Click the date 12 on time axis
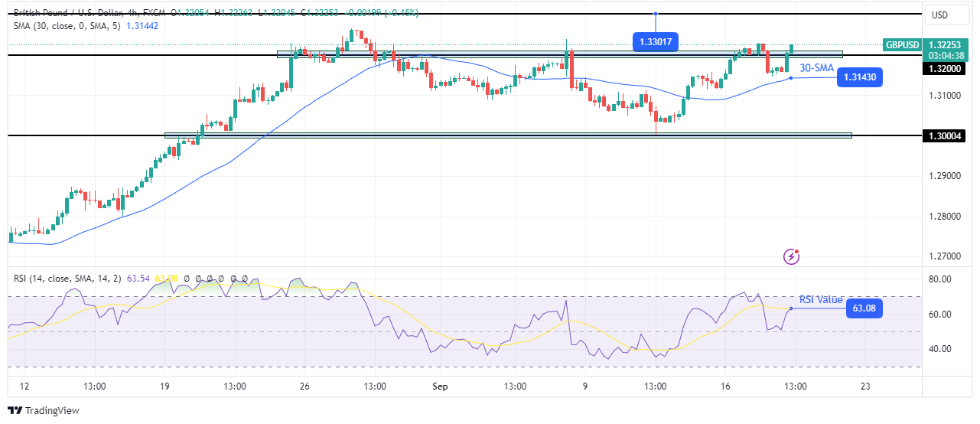The height and width of the screenshot is (424, 980). [x=24, y=386]
